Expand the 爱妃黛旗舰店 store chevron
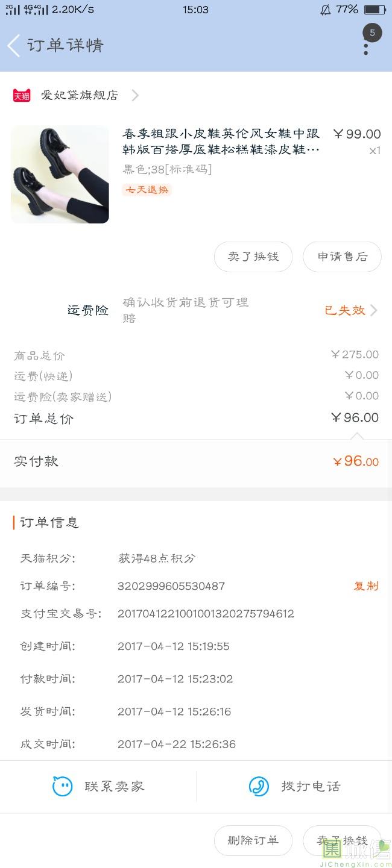 (x=135, y=95)
